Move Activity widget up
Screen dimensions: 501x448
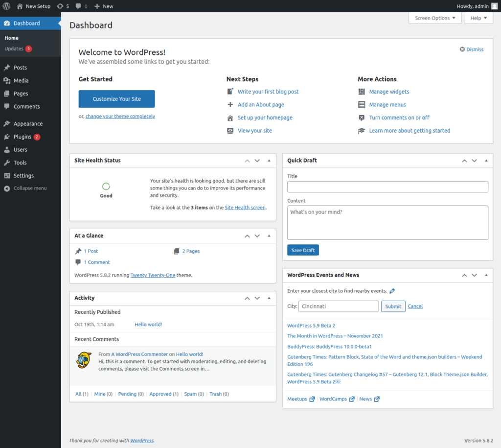click(247, 298)
